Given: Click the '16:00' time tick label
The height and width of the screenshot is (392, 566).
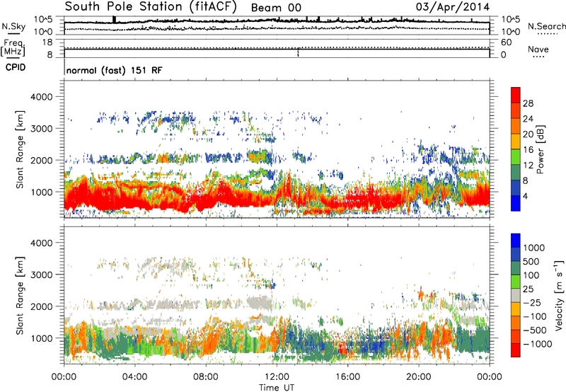Looking at the screenshot, I should pos(347,377).
